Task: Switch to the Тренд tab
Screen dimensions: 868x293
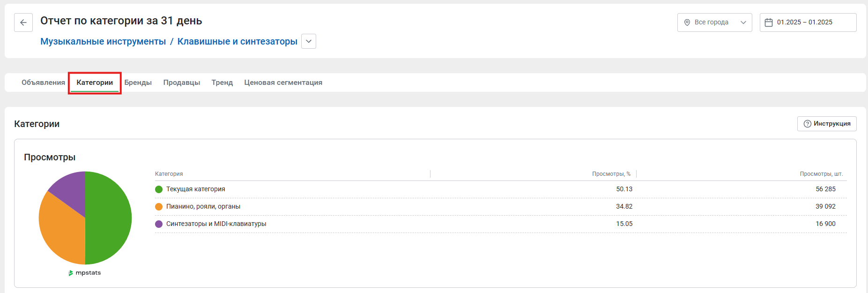Action: (222, 83)
